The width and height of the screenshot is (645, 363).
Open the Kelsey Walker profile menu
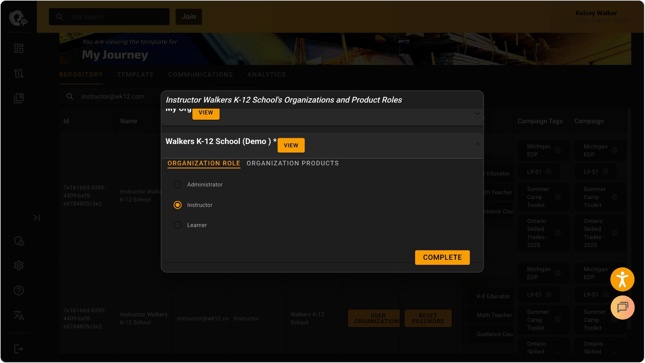(602, 16)
